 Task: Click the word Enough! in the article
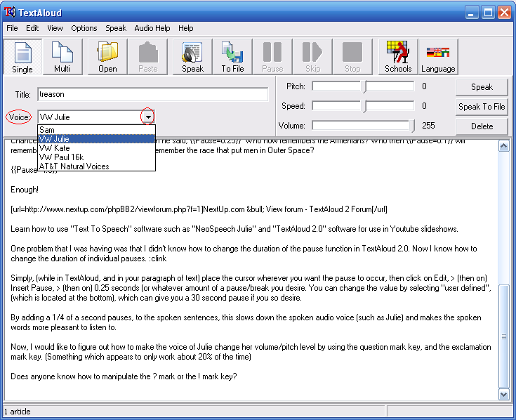pos(25,190)
